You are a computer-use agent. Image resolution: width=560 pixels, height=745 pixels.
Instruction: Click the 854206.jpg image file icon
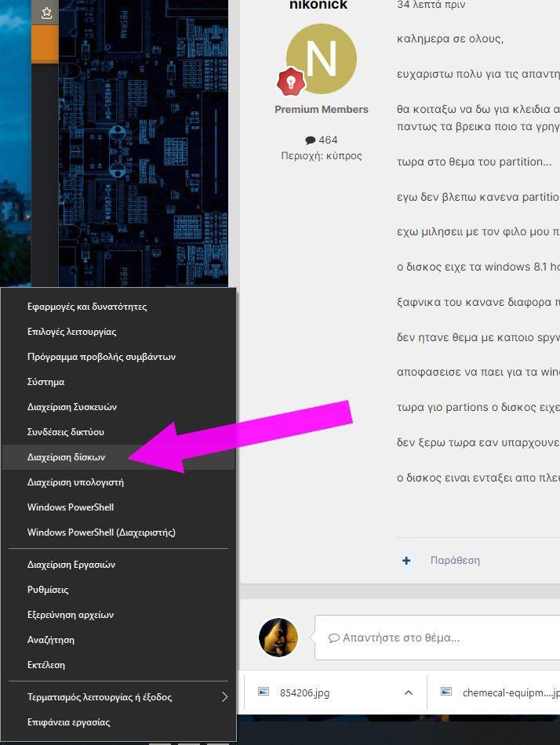pos(264,692)
